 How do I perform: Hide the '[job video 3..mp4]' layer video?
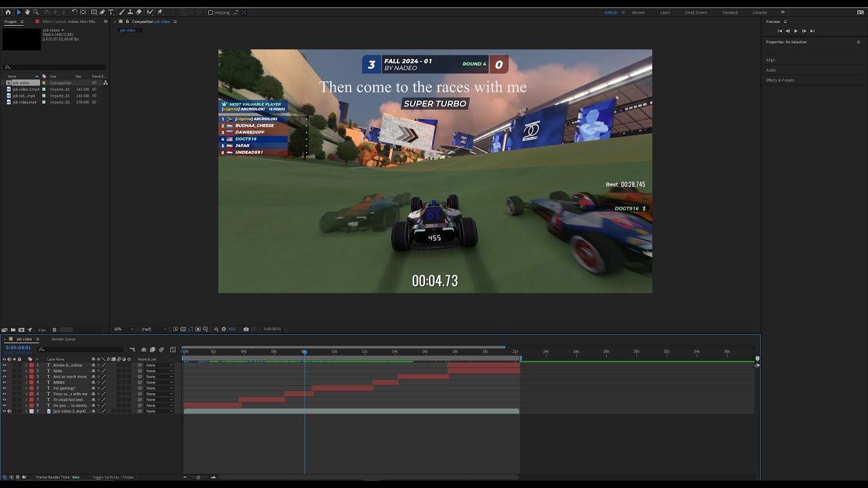tap(4, 411)
